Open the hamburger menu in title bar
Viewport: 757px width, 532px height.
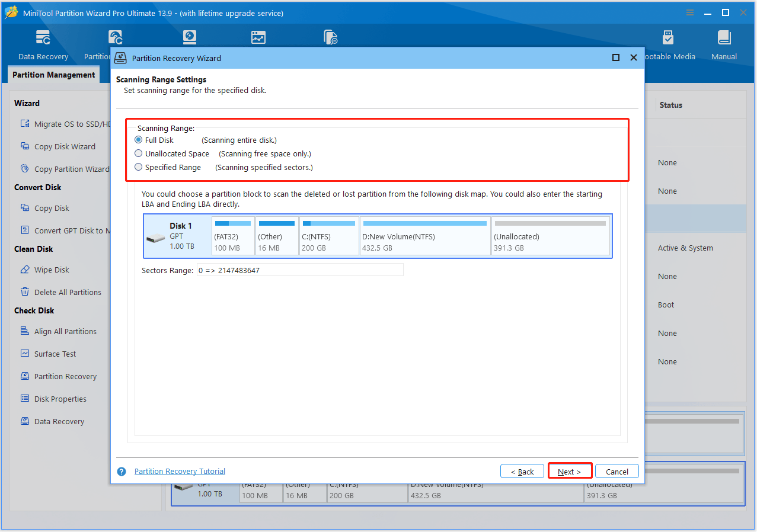click(x=689, y=12)
